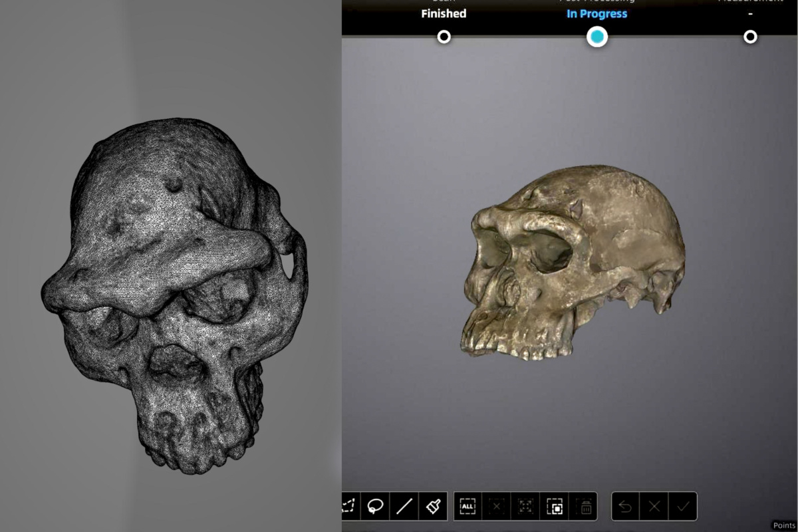Delete the selected points with trash icon

pyautogui.click(x=583, y=507)
